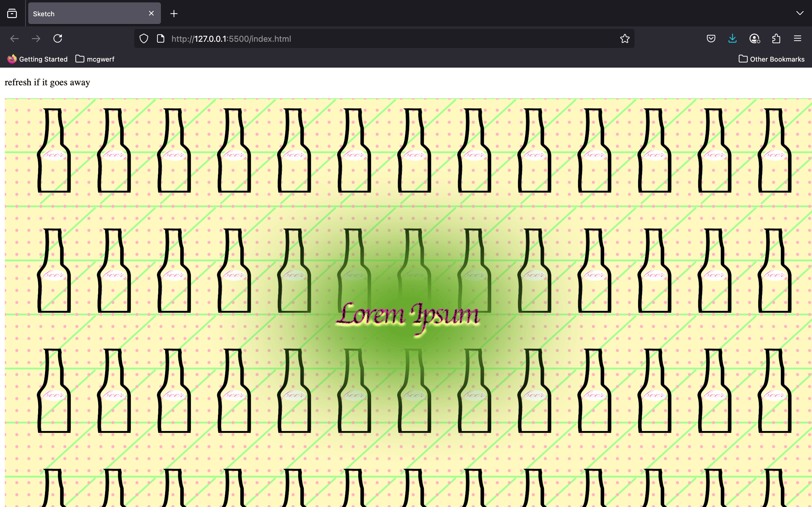Click the 'refresh if it goes away' text
This screenshot has height=507, width=812.
(47, 83)
